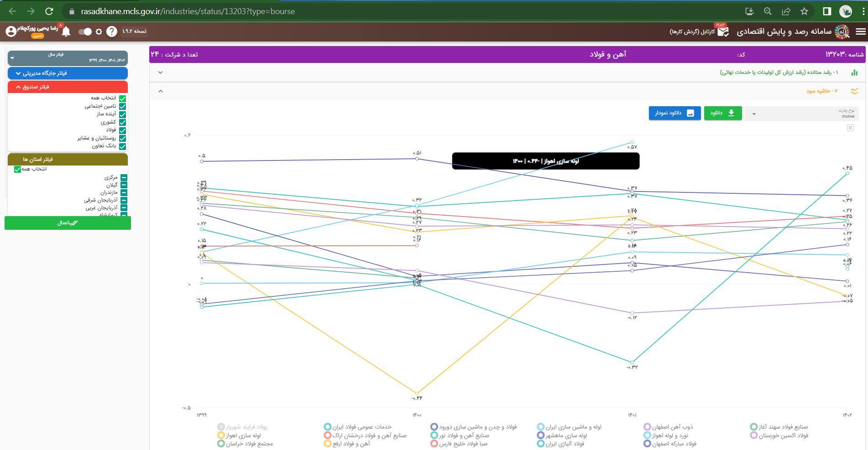Screen dimensions: 868x450
Task: Uncheck انتخاب همه in فیلتر صندوق
Action: tap(122, 98)
